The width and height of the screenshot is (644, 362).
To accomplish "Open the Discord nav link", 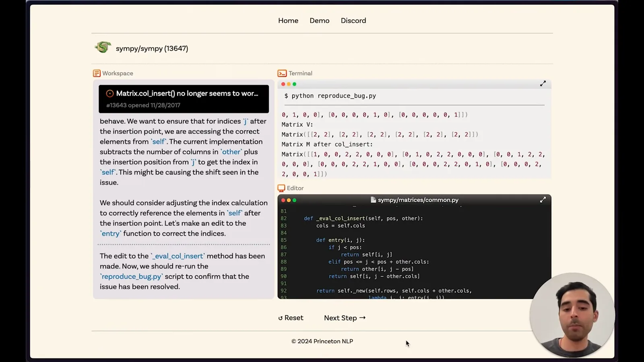I will point(353,21).
